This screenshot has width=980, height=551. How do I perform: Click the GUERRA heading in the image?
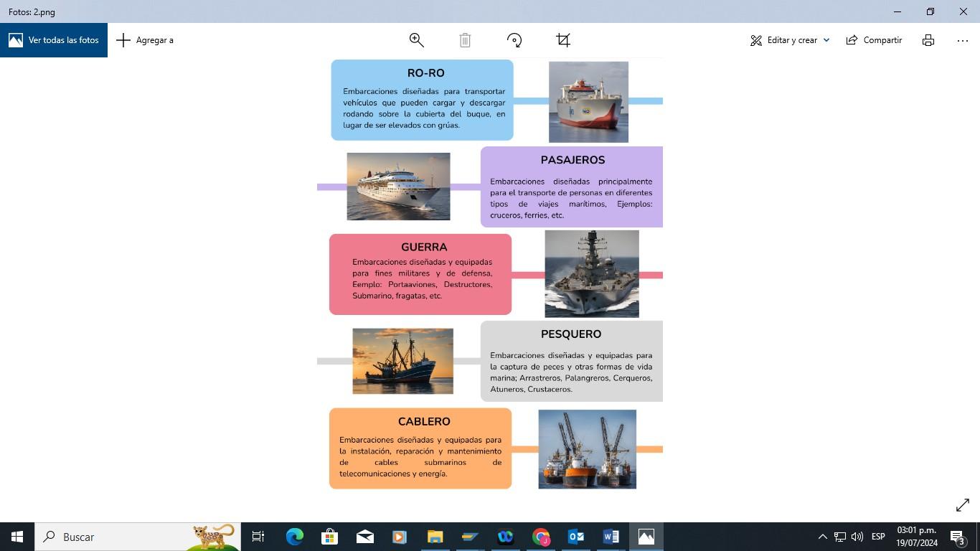424,247
